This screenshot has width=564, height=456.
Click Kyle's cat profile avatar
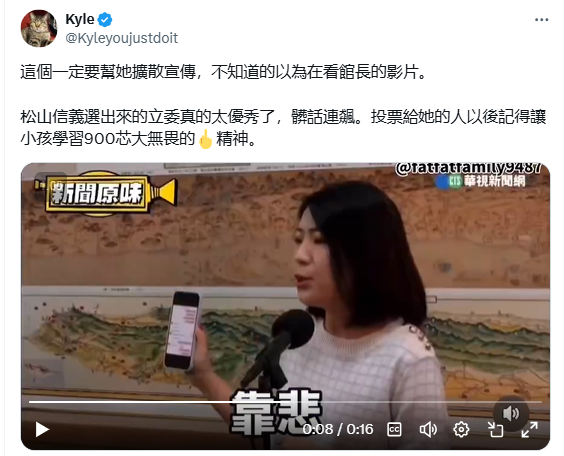coord(39,28)
